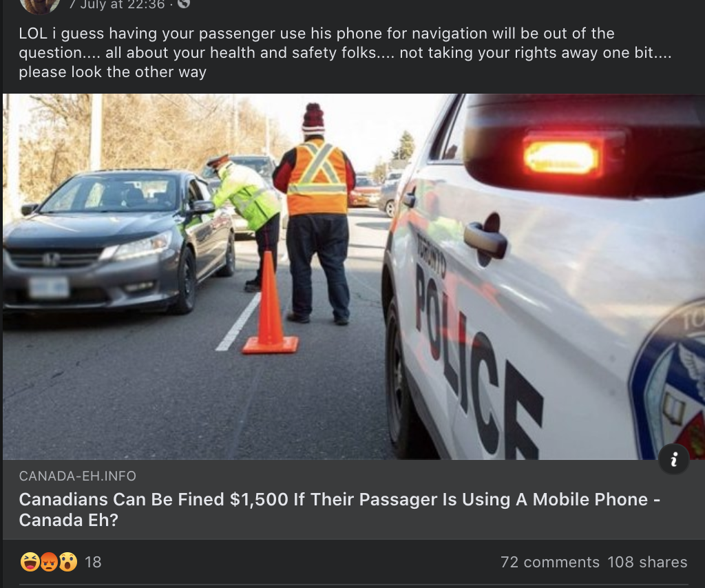The width and height of the screenshot is (705, 588).
Task: Click the post caption text beginning with LOL
Action: coord(346,52)
